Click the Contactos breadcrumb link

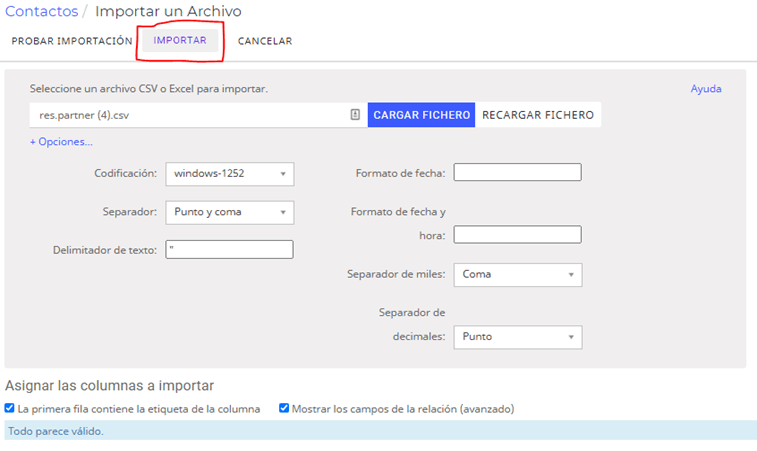click(42, 11)
